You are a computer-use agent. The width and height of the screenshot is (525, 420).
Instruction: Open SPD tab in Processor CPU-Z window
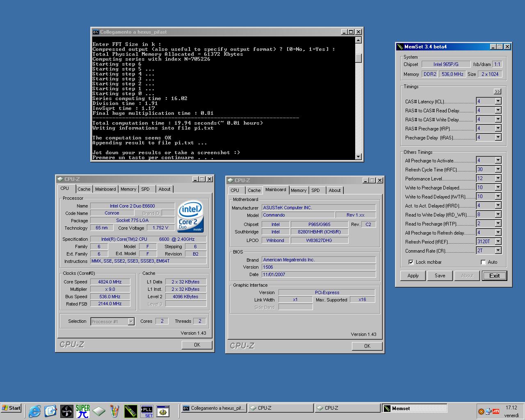pos(146,189)
